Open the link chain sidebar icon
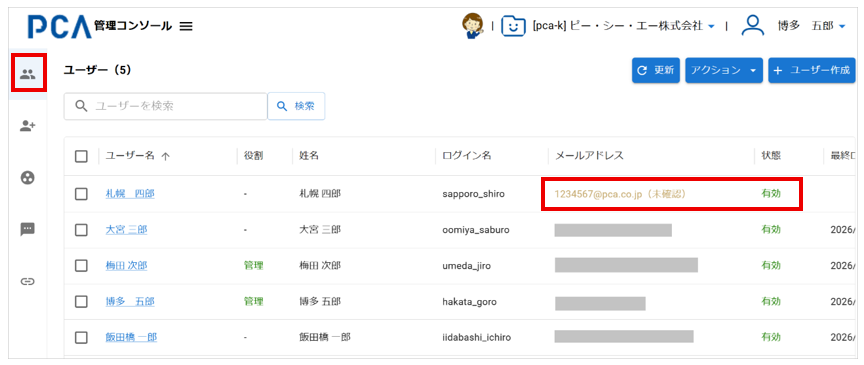This screenshot has height=365, width=864. coord(28,281)
